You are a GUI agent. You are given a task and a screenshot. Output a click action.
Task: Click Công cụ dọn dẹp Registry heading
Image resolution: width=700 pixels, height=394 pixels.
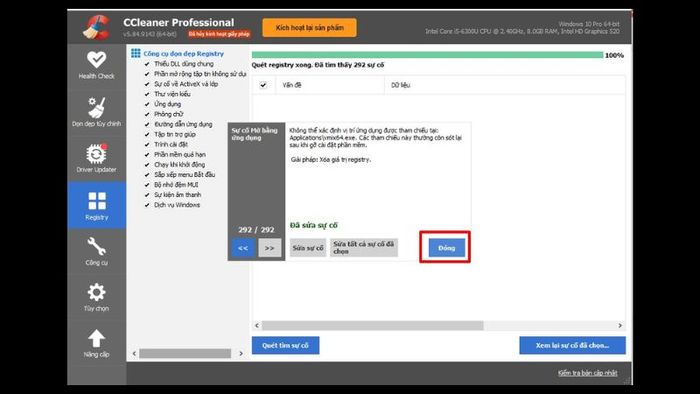(x=183, y=54)
